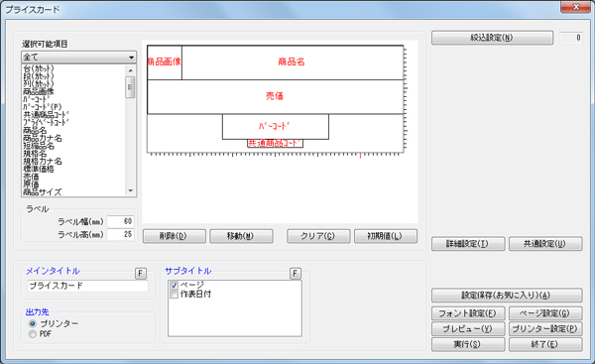Open the 全て selectable items dropdown
The width and height of the screenshot is (595, 364).
coord(79,58)
